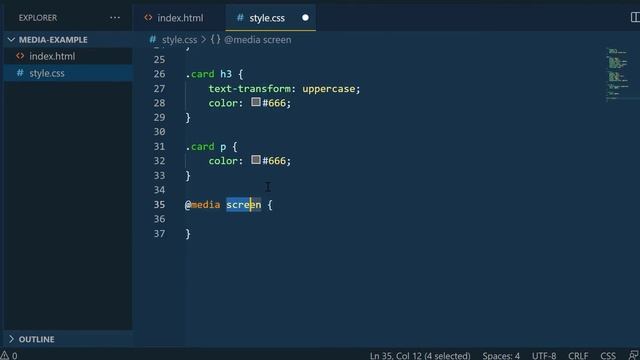This screenshot has width=640, height=360.
Task: Click the warnings count in status bar
Action: [x=9, y=356]
